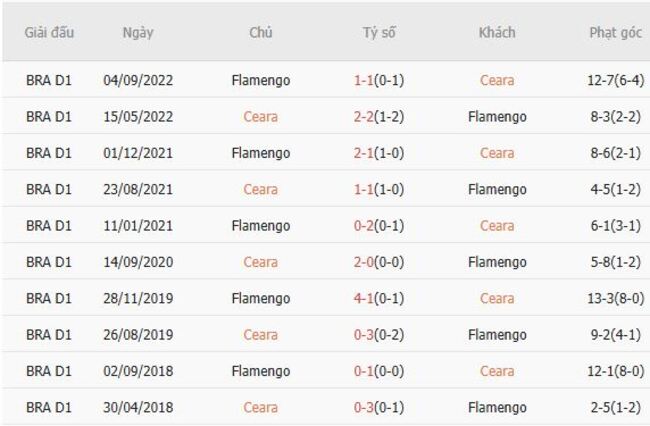Click the 2-2 score from 15/05/2022
650x426 pixels.
366,116
